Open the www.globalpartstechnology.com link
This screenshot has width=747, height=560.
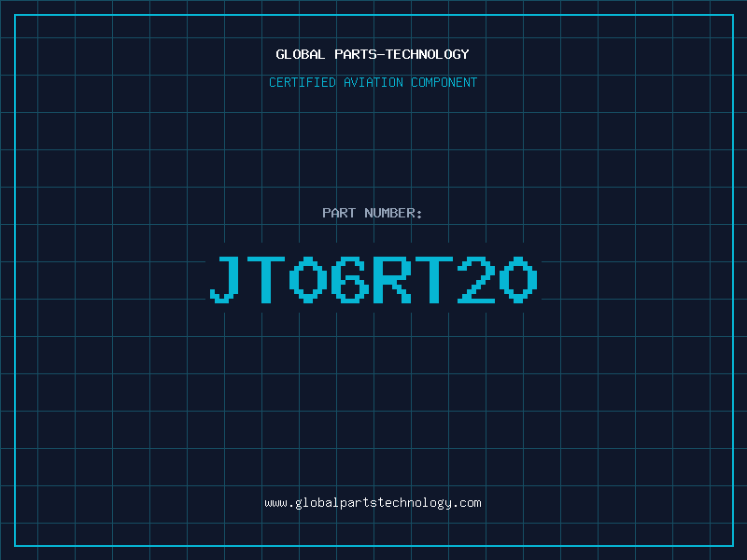(x=373, y=503)
